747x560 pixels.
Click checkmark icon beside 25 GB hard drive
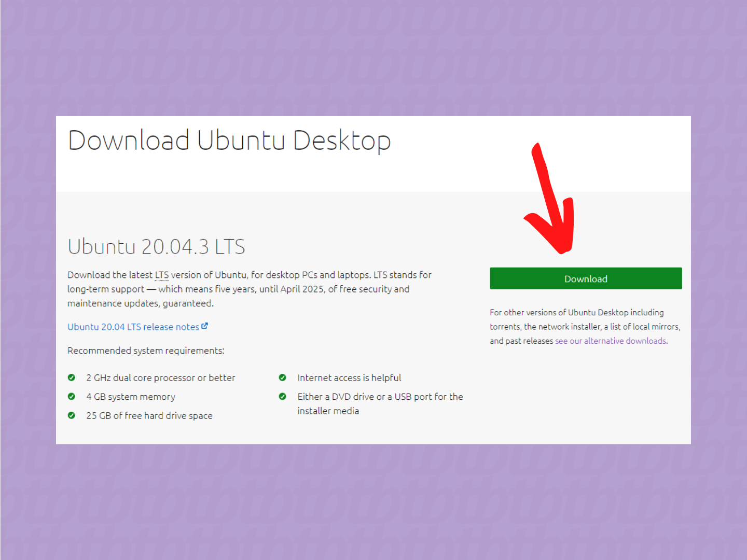click(x=72, y=415)
